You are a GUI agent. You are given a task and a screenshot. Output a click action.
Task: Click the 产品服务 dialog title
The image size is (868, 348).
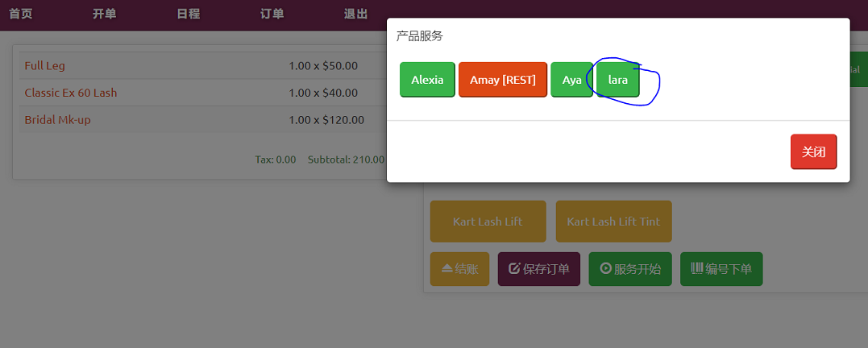pos(419,36)
